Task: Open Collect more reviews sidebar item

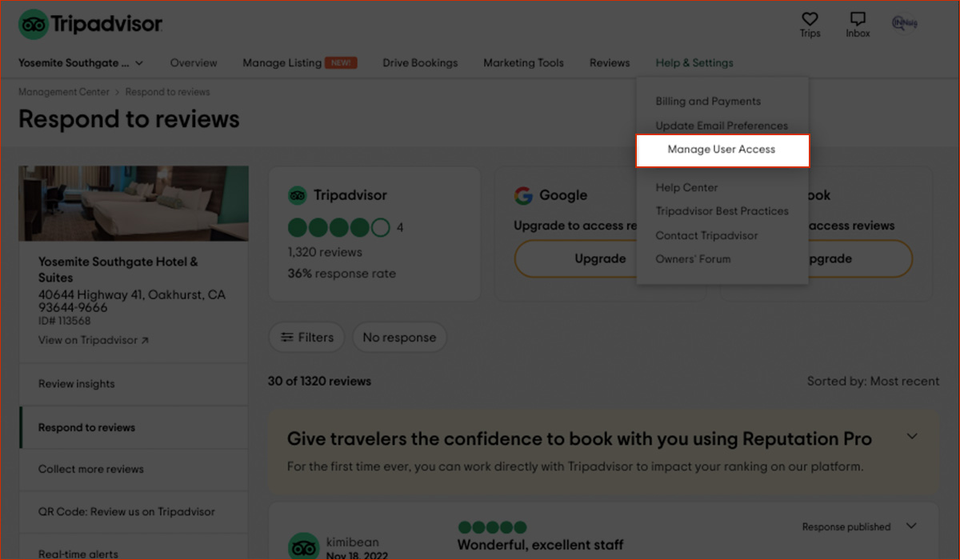Action: coord(134,470)
